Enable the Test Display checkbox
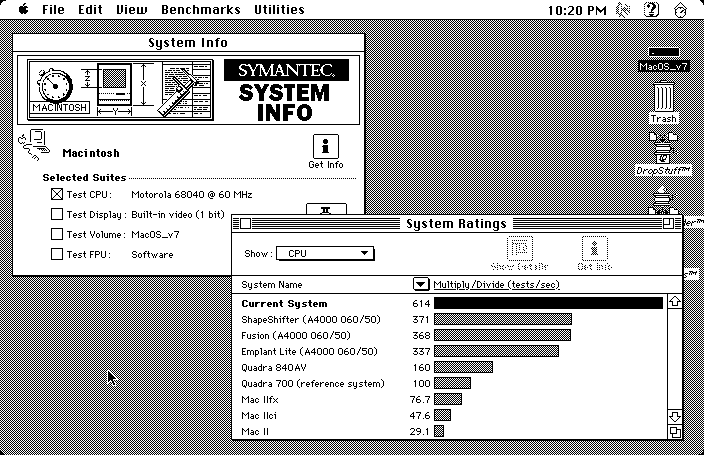This screenshot has height=455, width=704. point(57,214)
